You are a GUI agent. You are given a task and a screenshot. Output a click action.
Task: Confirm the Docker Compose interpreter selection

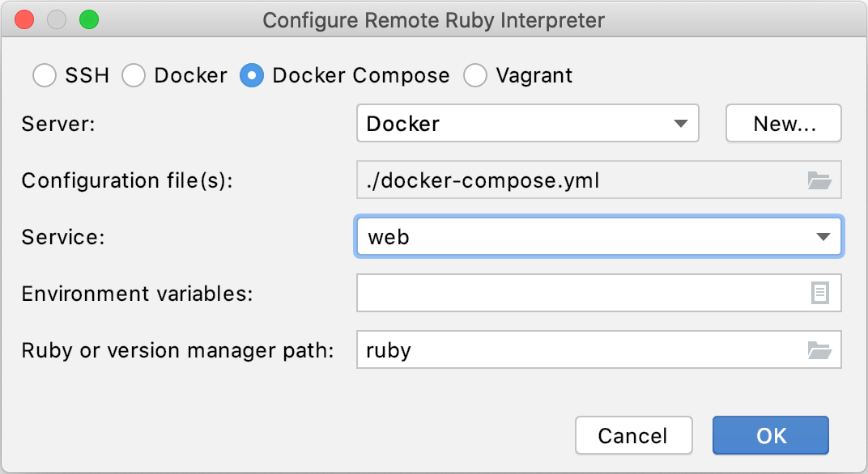click(x=251, y=75)
